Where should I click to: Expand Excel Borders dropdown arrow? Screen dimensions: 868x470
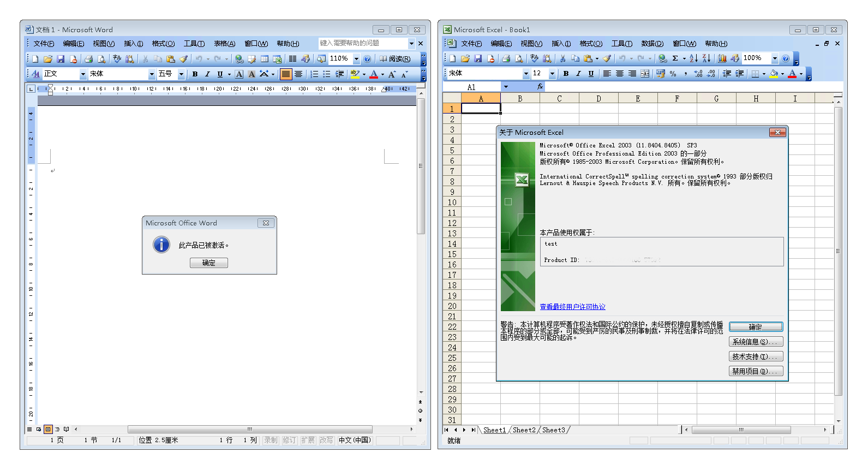(x=764, y=74)
